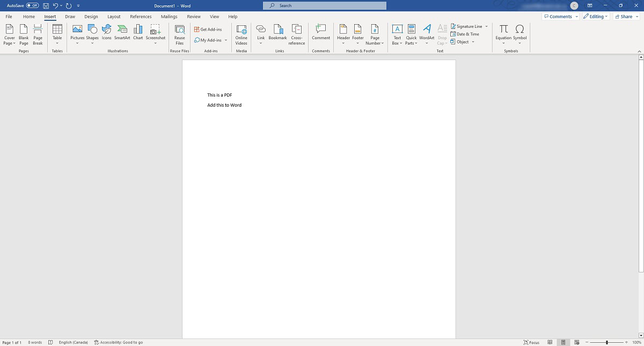Switch to the Layout tab

click(x=114, y=17)
